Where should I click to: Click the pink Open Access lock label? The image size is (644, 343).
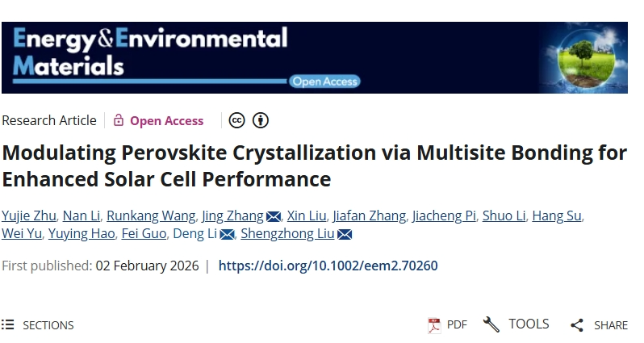click(x=158, y=120)
